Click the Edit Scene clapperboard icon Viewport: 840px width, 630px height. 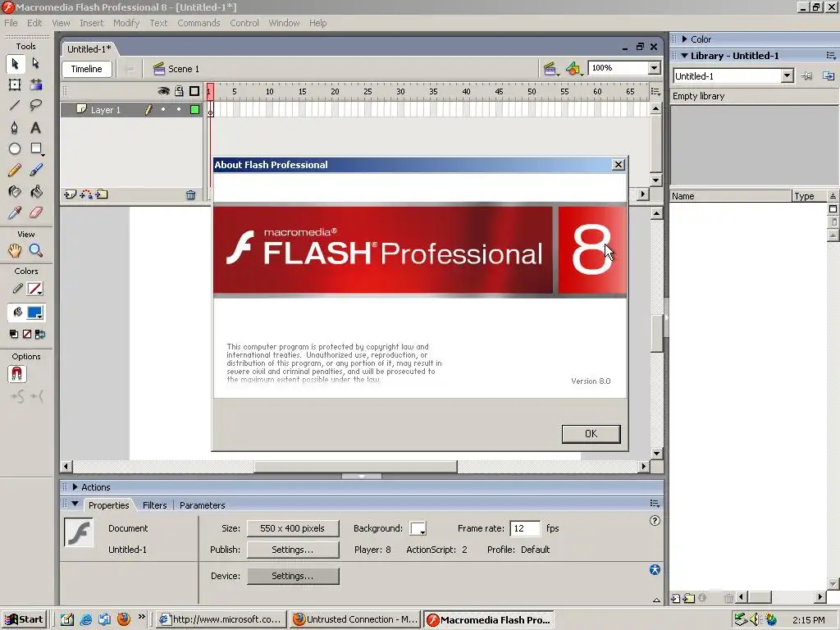[x=550, y=69]
